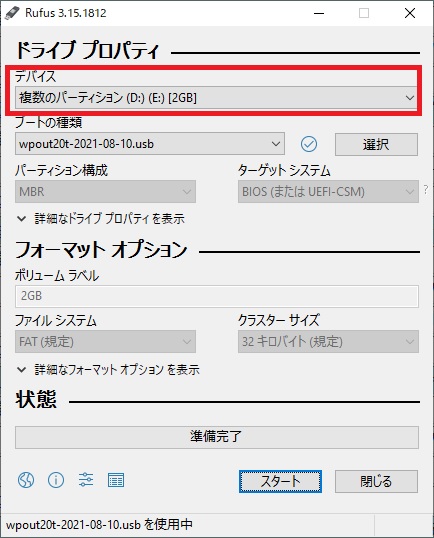Click the checksum checkmark icon
The height and width of the screenshot is (538, 434).
pyautogui.click(x=309, y=144)
